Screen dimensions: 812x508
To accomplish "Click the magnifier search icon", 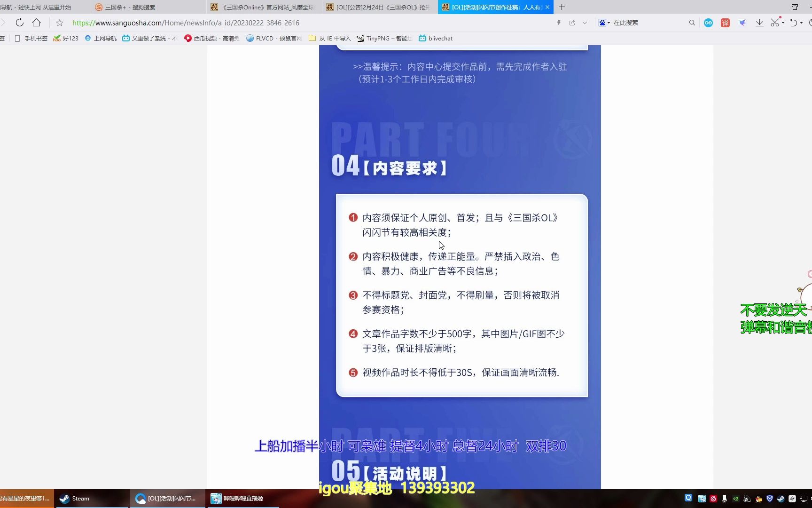I will (692, 23).
